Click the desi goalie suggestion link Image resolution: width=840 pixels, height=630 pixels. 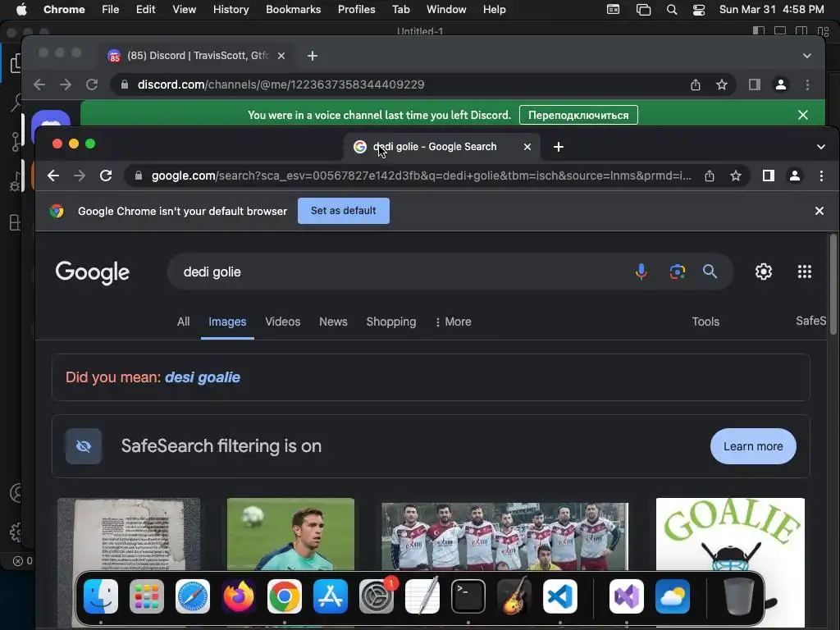203,377
